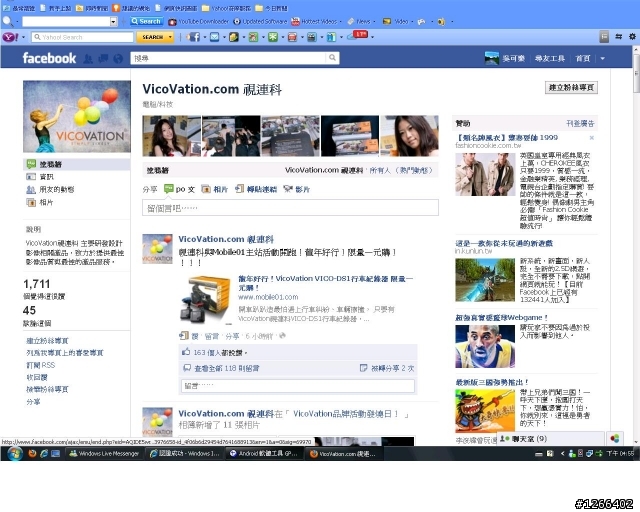
Task: Click the thumbs-up icon beside 163 likes
Action: 186,352
